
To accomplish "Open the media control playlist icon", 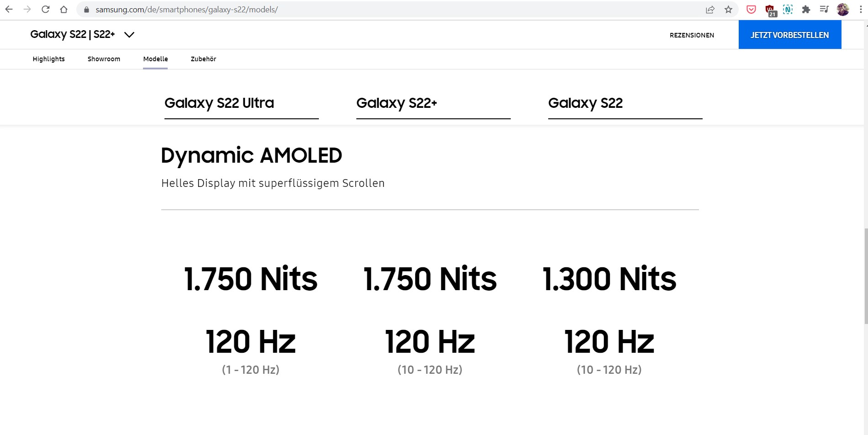I will [x=824, y=10].
